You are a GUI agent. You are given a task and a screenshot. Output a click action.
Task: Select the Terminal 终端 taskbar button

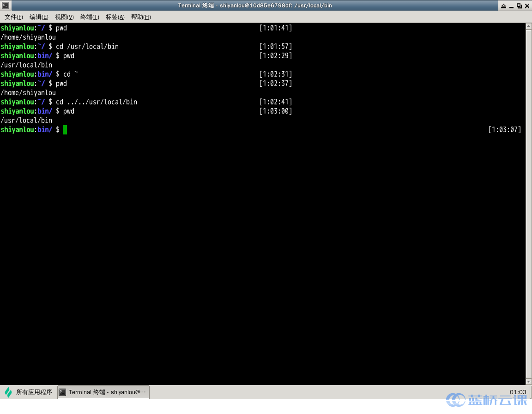[x=103, y=392]
